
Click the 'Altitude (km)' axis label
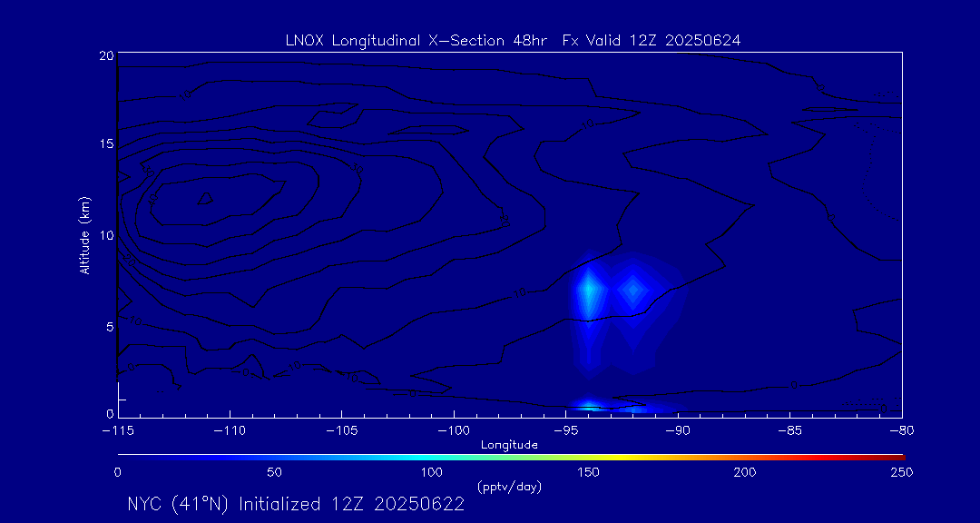tap(84, 236)
